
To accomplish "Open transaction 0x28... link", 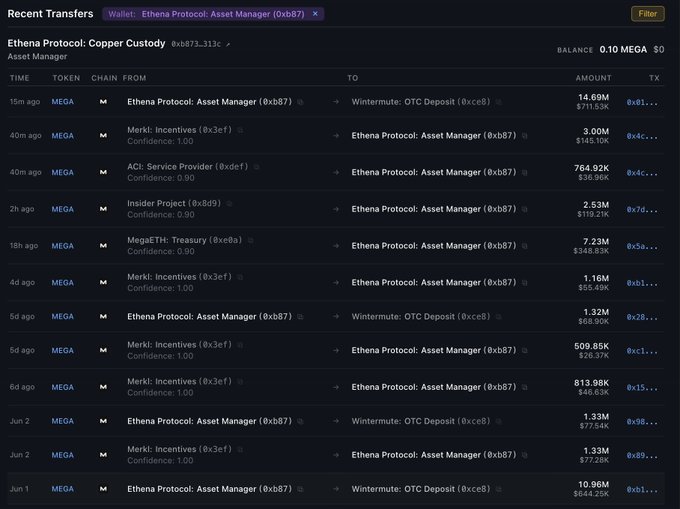I will point(642,317).
